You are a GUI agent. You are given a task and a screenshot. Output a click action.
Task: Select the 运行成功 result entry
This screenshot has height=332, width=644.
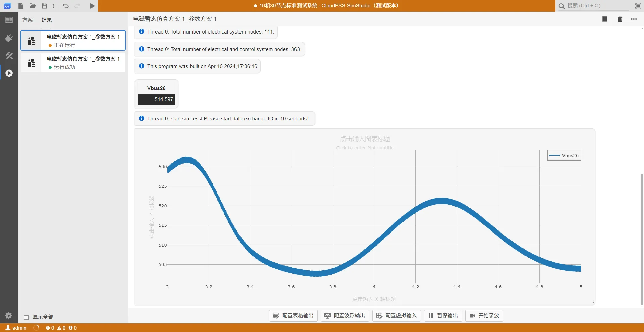(x=73, y=63)
